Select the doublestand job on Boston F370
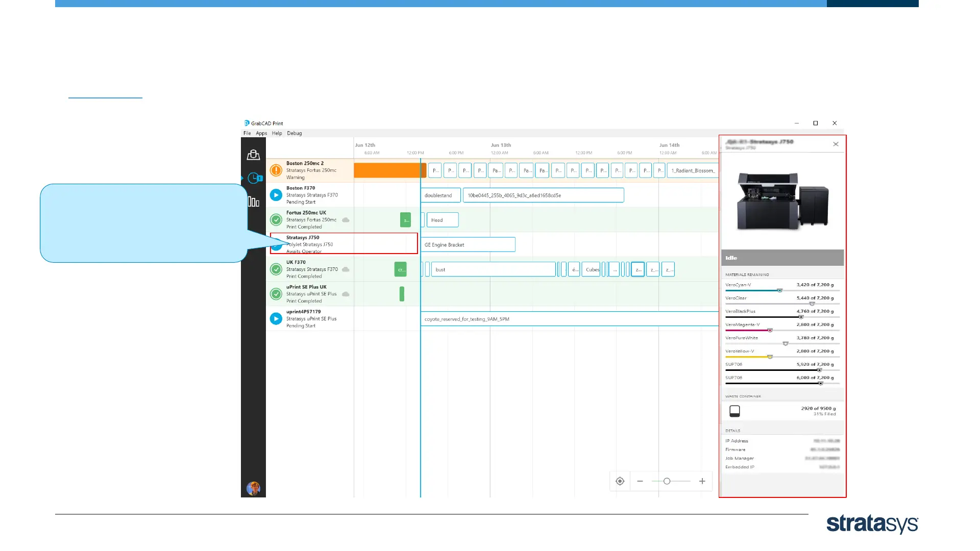The height and width of the screenshot is (551, 980). click(440, 195)
